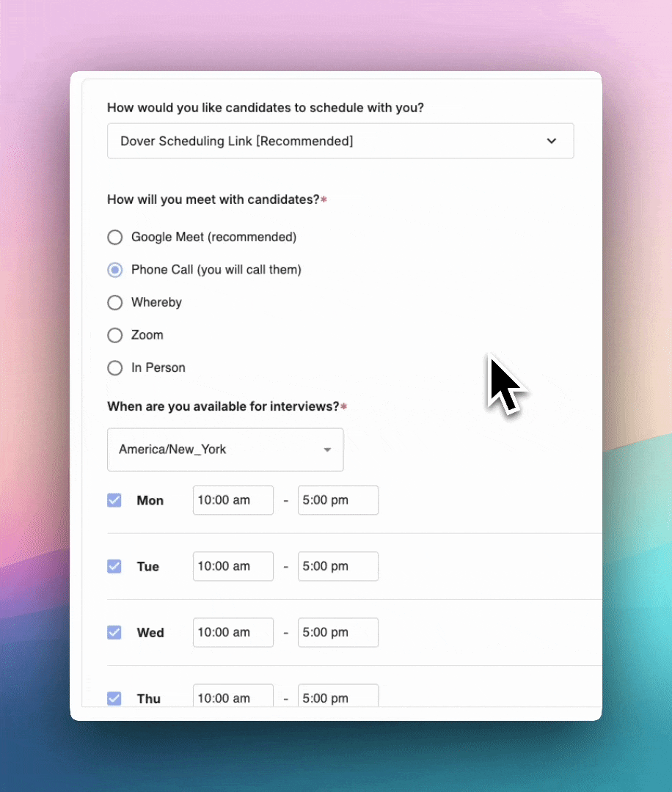Click Tuesday start time field

tap(233, 566)
